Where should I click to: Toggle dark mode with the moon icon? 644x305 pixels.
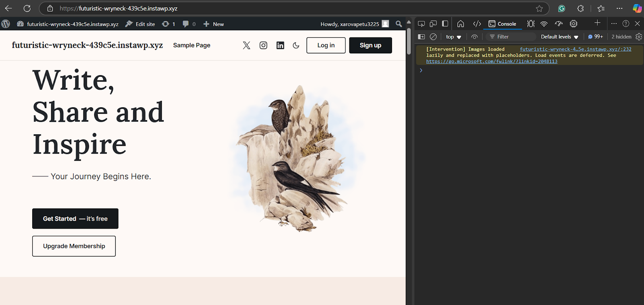click(296, 45)
